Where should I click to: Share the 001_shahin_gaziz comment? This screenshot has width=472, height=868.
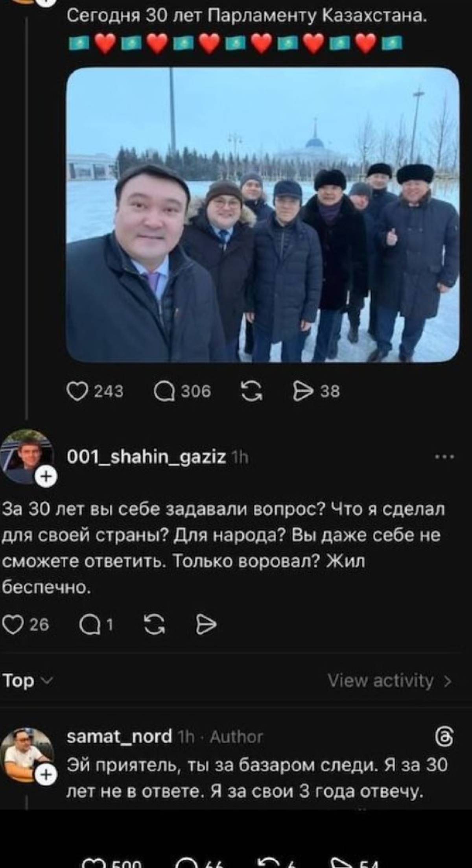pos(206,624)
